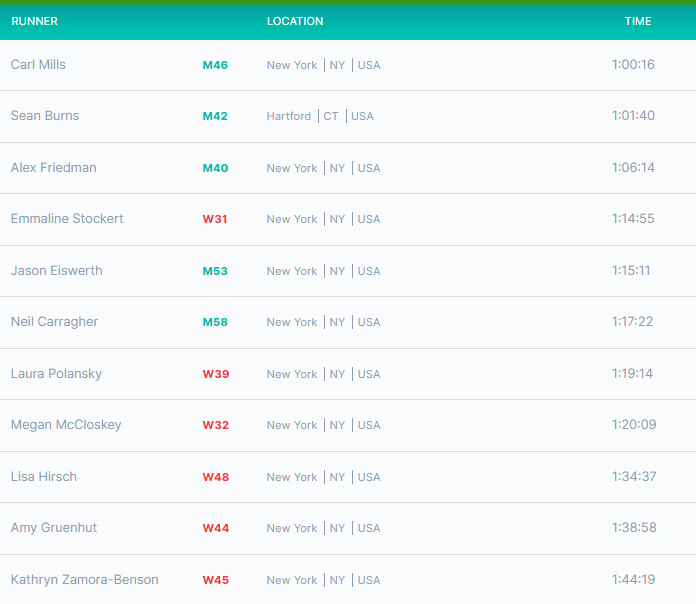This screenshot has width=696, height=604.
Task: Click the W39 age group tag
Action: point(216,374)
